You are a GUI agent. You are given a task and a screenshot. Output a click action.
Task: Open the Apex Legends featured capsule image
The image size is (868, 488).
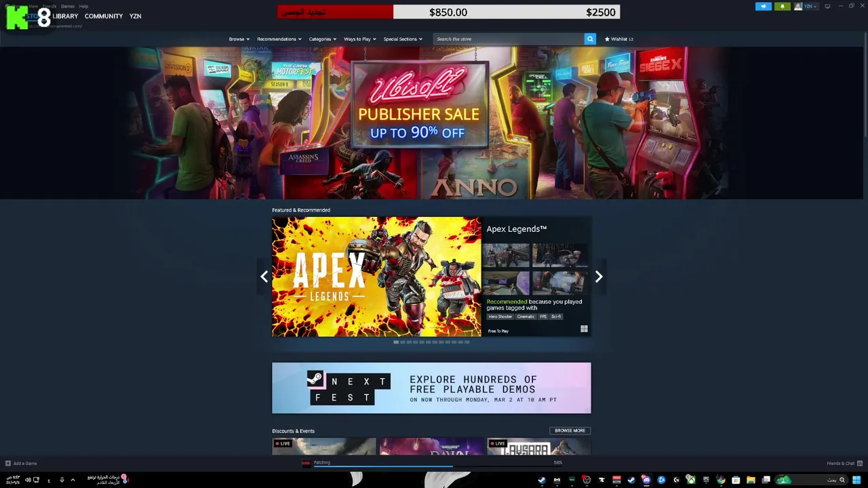[376, 277]
